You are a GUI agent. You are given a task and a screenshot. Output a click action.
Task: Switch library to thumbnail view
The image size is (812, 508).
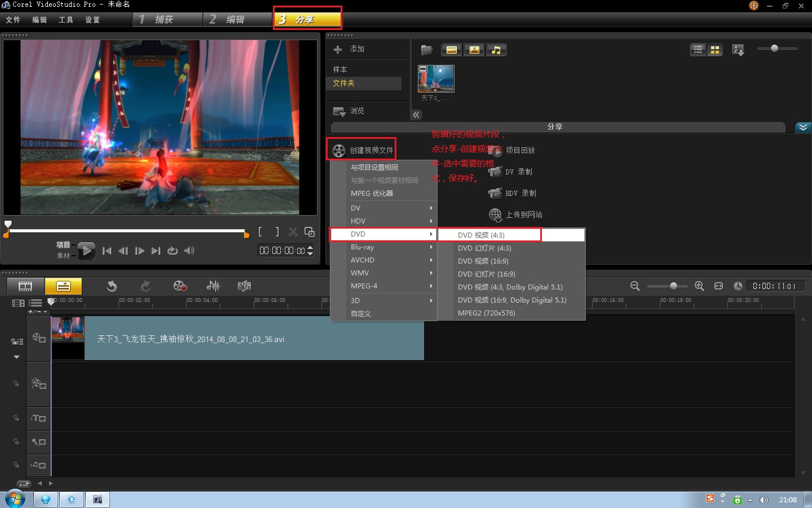[715, 50]
